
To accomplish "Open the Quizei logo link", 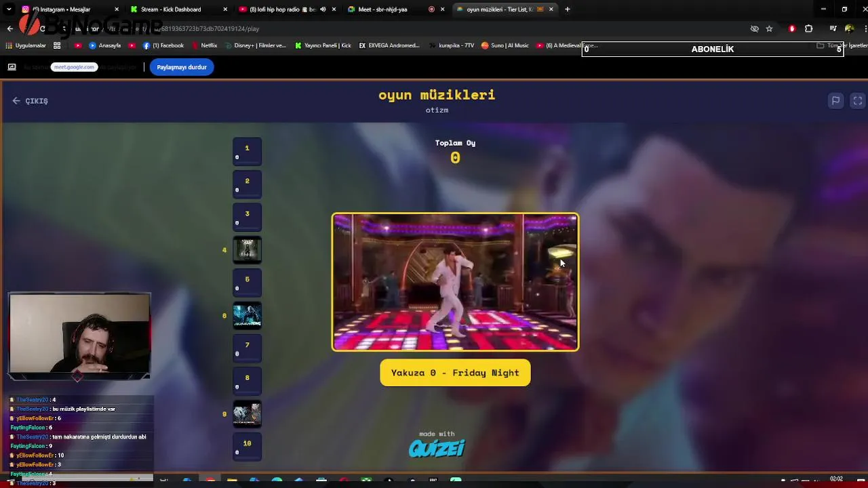I will coord(437,448).
